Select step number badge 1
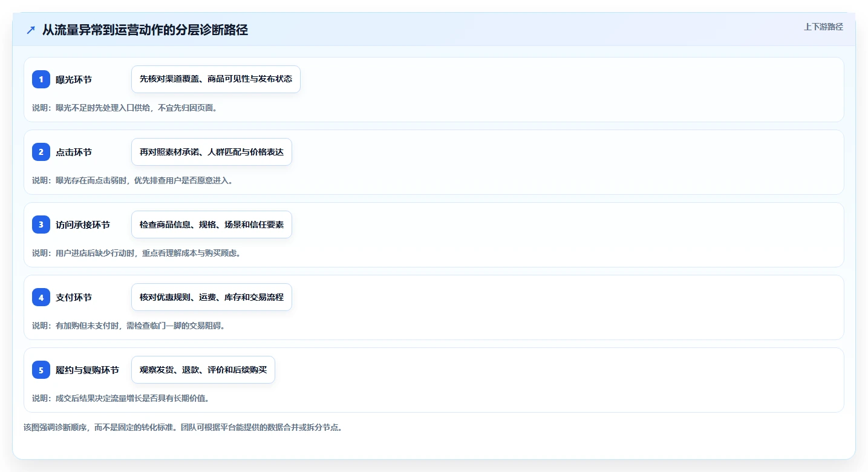The image size is (868, 472). point(41,79)
